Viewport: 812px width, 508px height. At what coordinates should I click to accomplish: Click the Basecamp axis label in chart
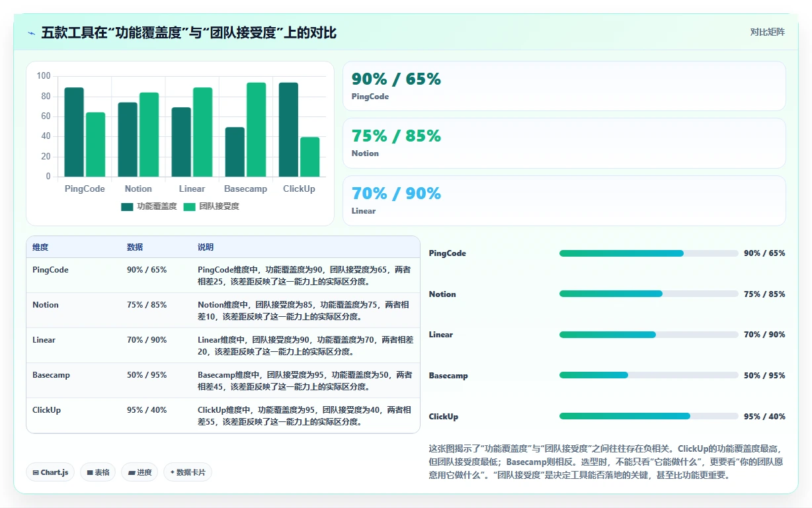click(x=245, y=189)
